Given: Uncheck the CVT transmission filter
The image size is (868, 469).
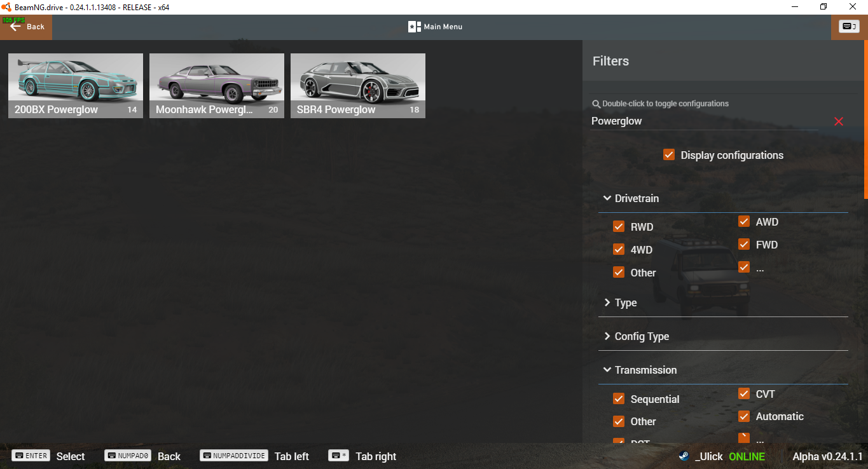Looking at the screenshot, I should [x=744, y=393].
